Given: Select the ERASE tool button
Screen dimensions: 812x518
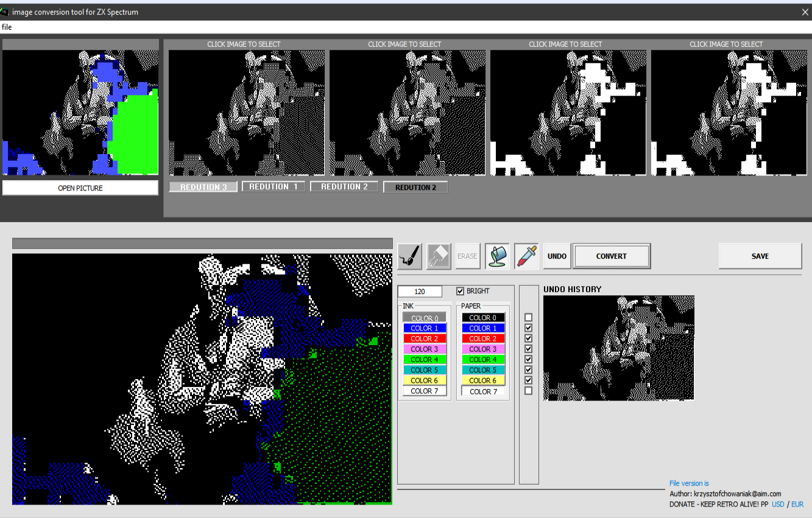Looking at the screenshot, I should coord(467,256).
